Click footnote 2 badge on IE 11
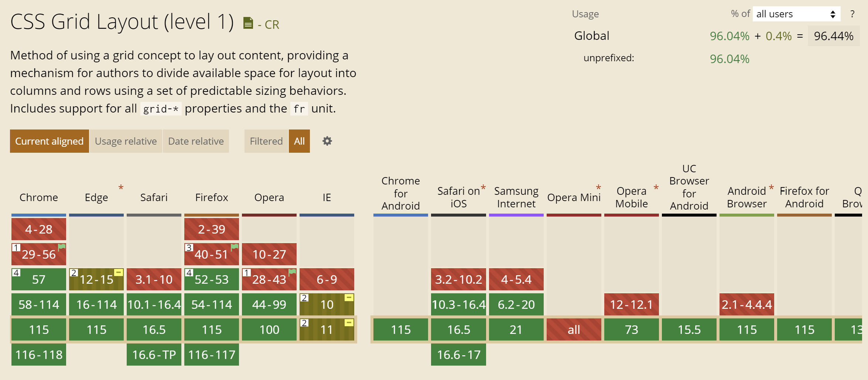The image size is (868, 380). [x=304, y=322]
